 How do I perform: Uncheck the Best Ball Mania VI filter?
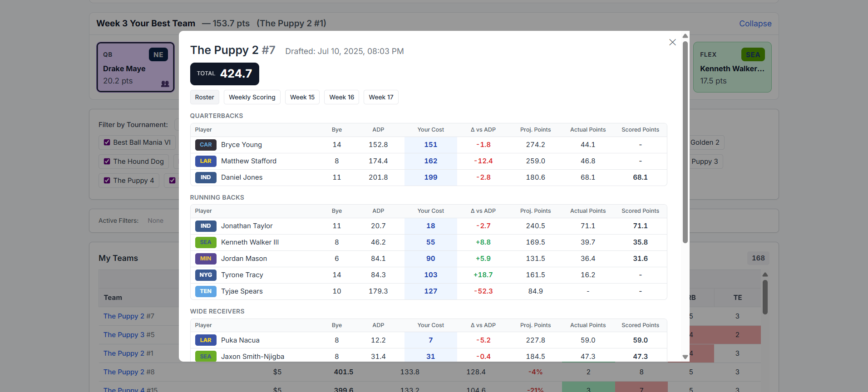(107, 142)
